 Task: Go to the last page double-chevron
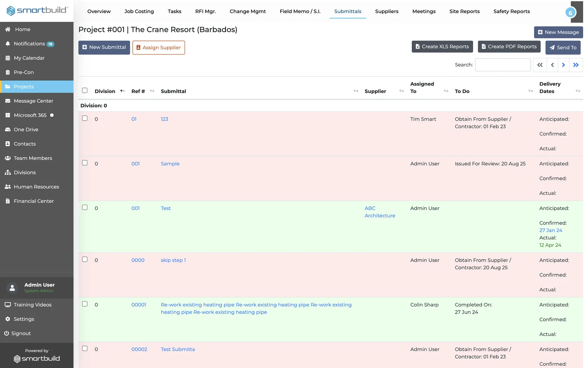(x=576, y=65)
